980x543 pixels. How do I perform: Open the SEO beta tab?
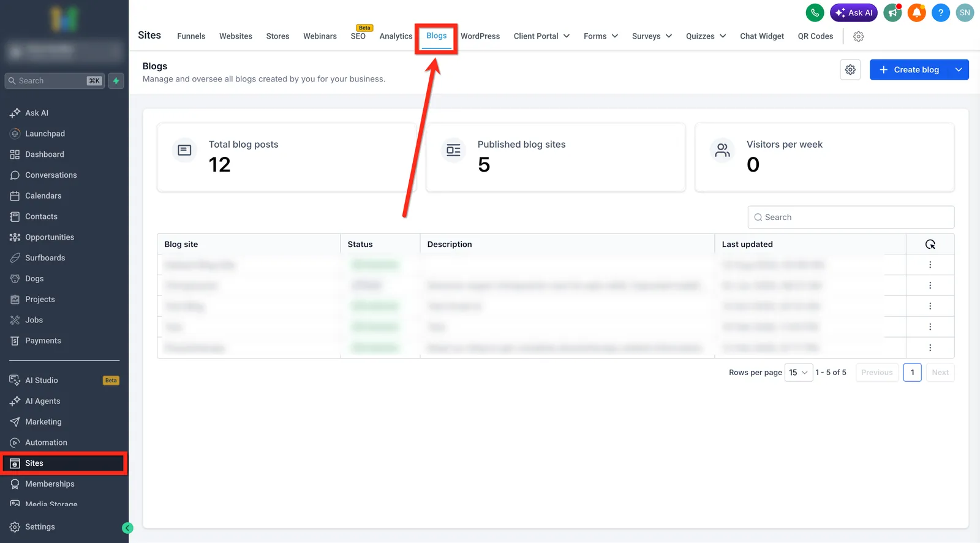(x=358, y=36)
